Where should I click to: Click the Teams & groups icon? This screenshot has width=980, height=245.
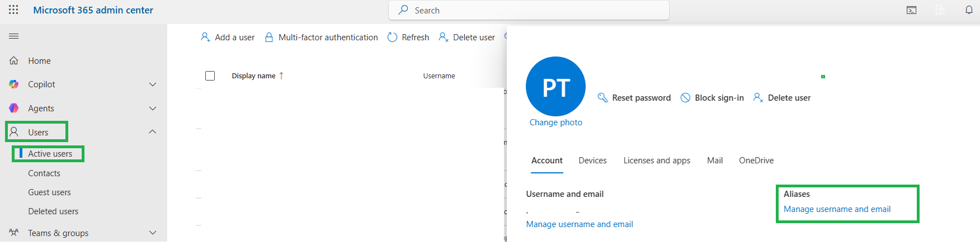click(x=14, y=233)
